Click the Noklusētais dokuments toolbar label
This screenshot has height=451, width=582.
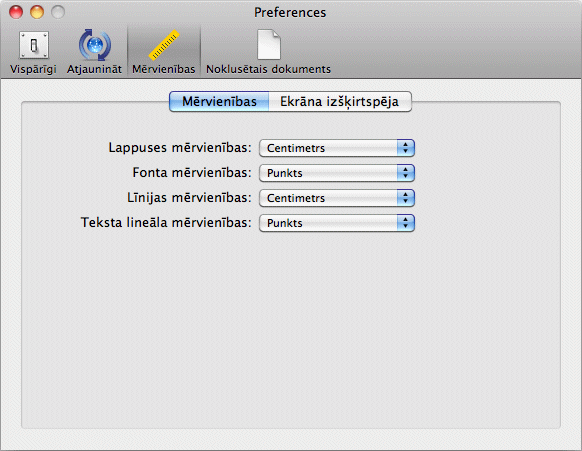tap(268, 69)
